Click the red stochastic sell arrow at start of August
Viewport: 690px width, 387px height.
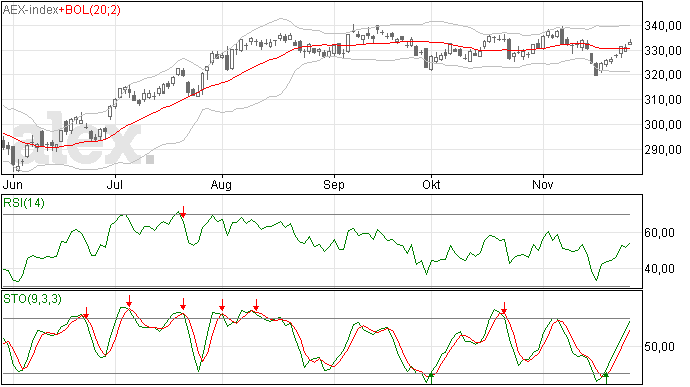222,305
